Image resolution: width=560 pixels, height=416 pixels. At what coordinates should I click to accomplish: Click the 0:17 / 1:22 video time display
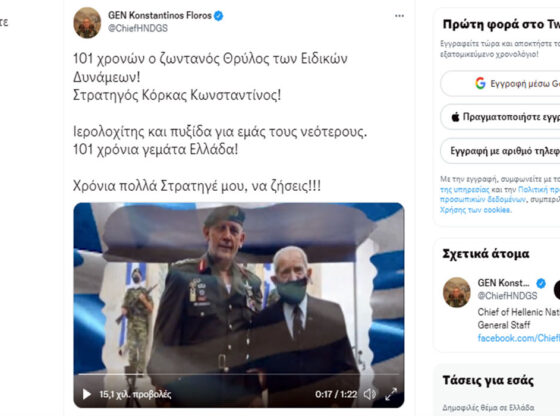[x=336, y=394]
